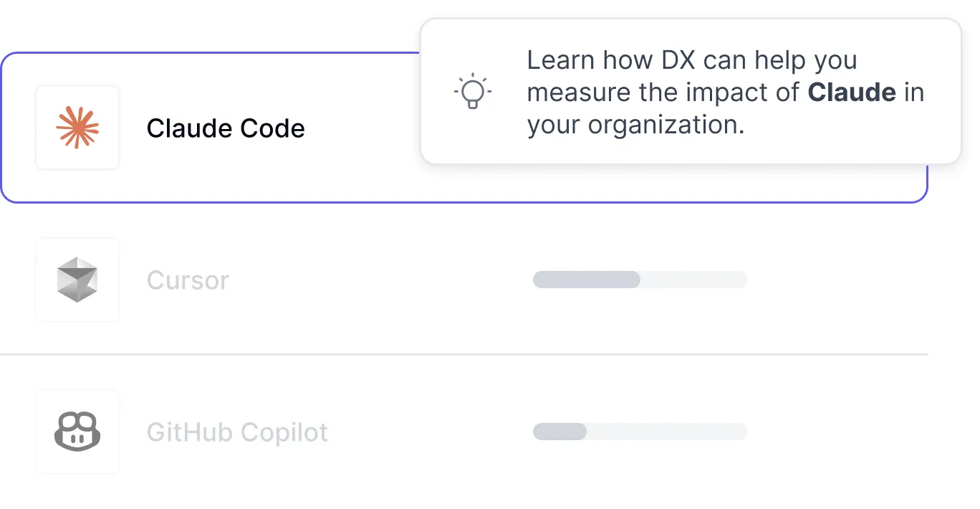Viewport: 980px width, 509px height.
Task: Click the GitHub Copilot face icon
Action: click(77, 432)
